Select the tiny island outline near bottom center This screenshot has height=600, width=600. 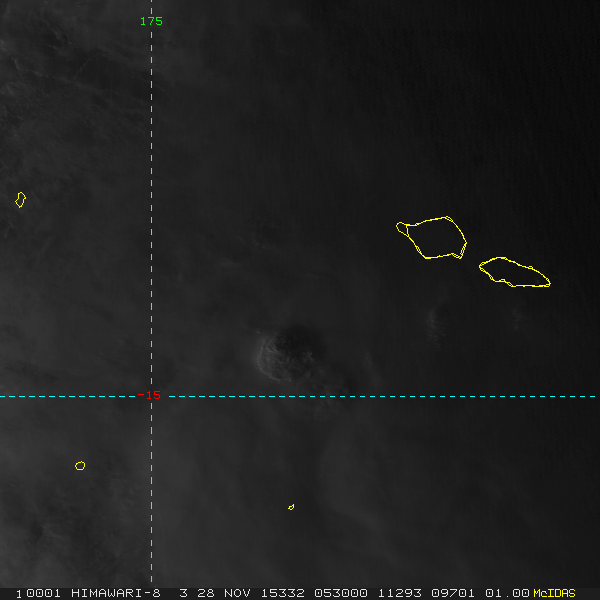[291, 507]
